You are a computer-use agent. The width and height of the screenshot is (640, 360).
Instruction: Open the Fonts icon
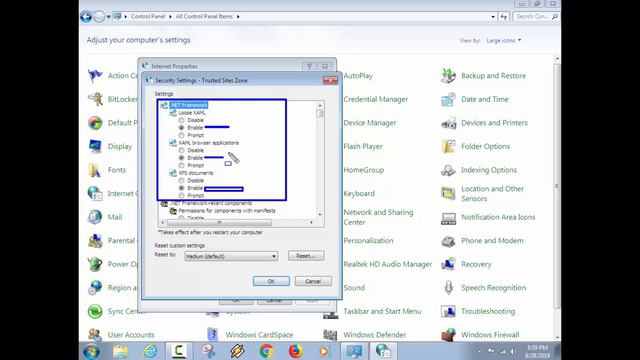pyautogui.click(x=95, y=170)
